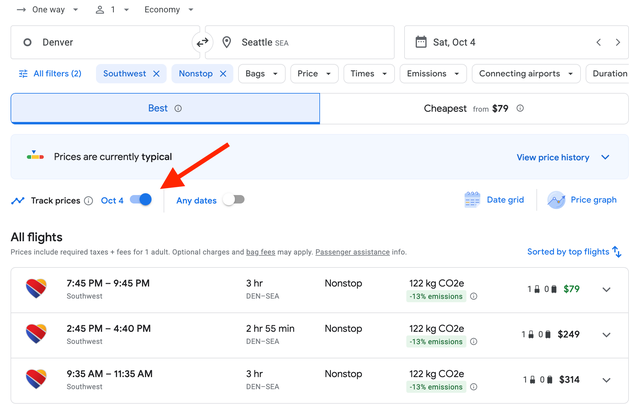Click emissions info icon on 2:45 PM flight
The image size is (640, 410).
pyautogui.click(x=473, y=342)
